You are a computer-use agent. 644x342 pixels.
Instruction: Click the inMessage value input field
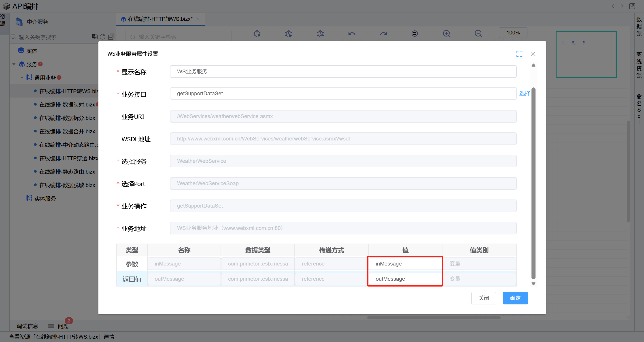pyautogui.click(x=405, y=264)
